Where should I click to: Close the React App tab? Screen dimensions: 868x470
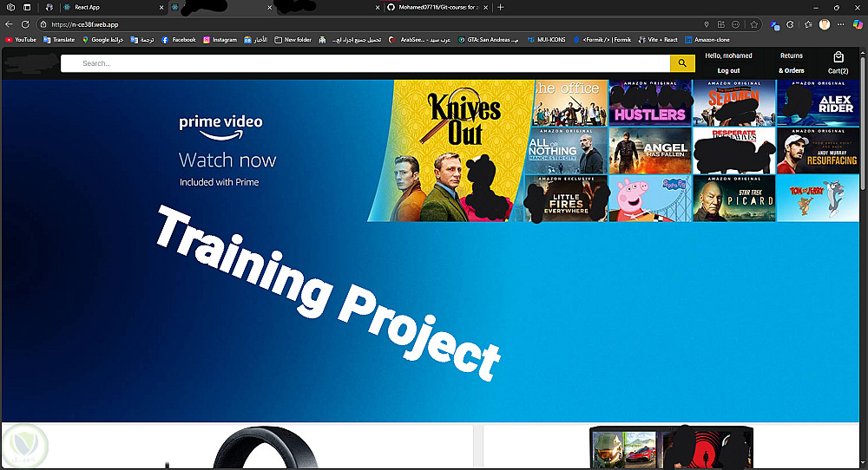(161, 8)
